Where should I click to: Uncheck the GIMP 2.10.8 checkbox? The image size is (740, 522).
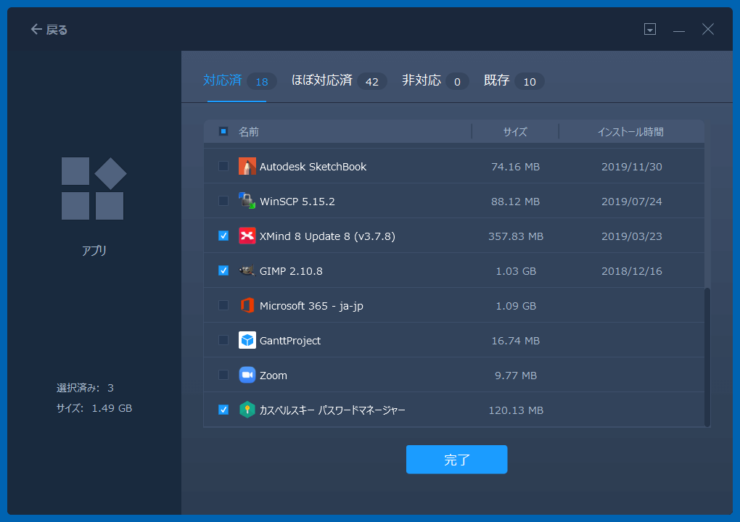(x=223, y=270)
